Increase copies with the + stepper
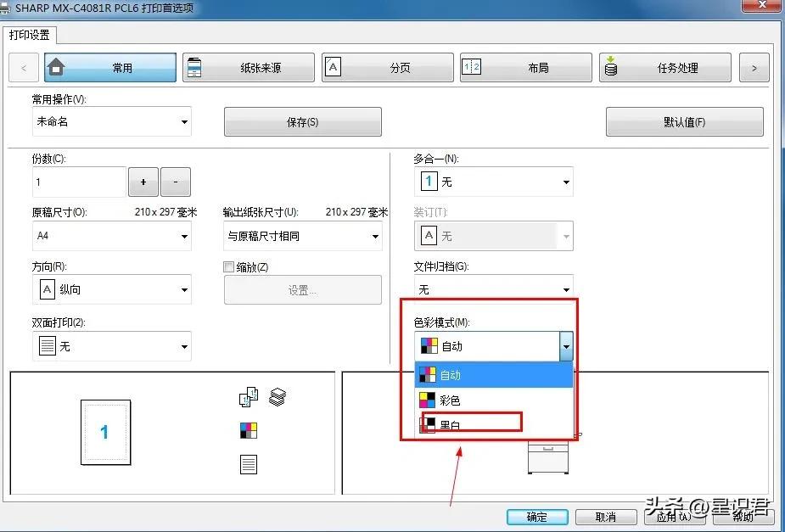The height and width of the screenshot is (532, 785). click(143, 182)
